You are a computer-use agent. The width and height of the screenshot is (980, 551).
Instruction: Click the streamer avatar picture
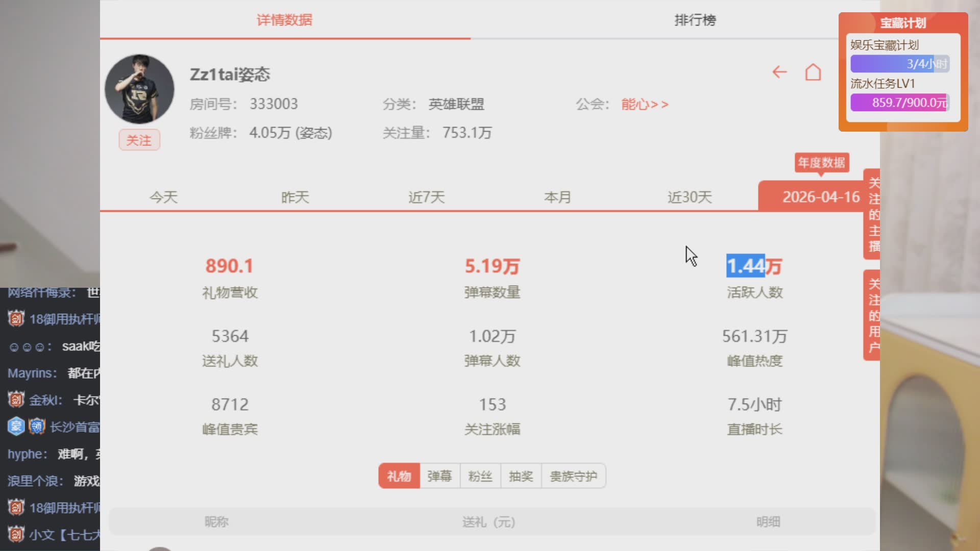point(139,89)
